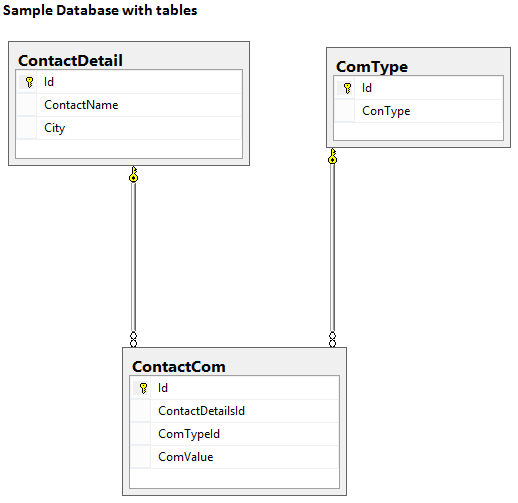Select the yellow key endpoint below ContactDetail
518x503 pixels.
coord(133,174)
